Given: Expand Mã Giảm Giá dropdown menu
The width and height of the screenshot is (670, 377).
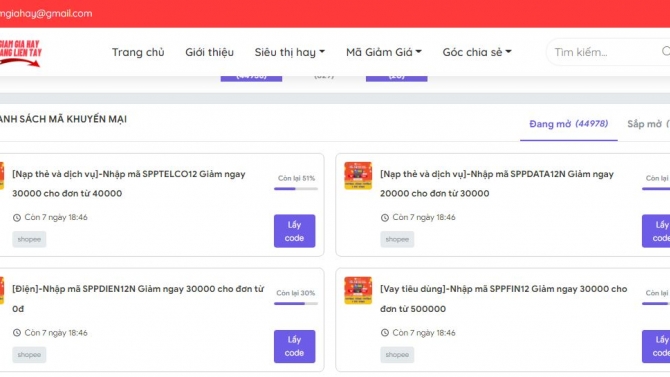Looking at the screenshot, I should 384,52.
